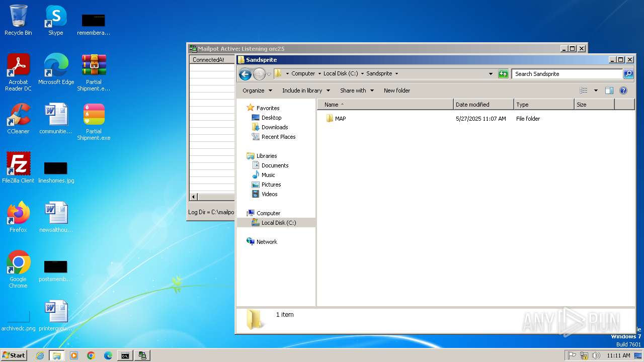Open the Partial Shipment WinRAR archive icon

click(x=94, y=72)
